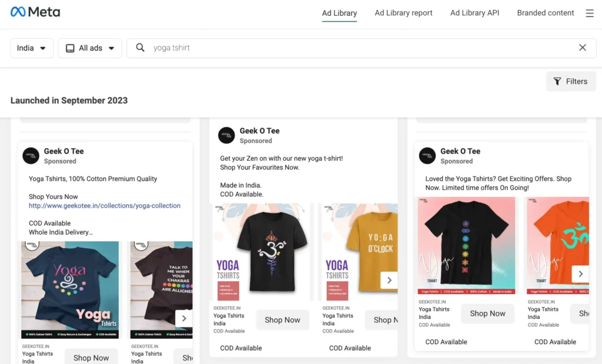602x364 pixels.
Task: Clear the search with the X icon
Action: point(583,47)
